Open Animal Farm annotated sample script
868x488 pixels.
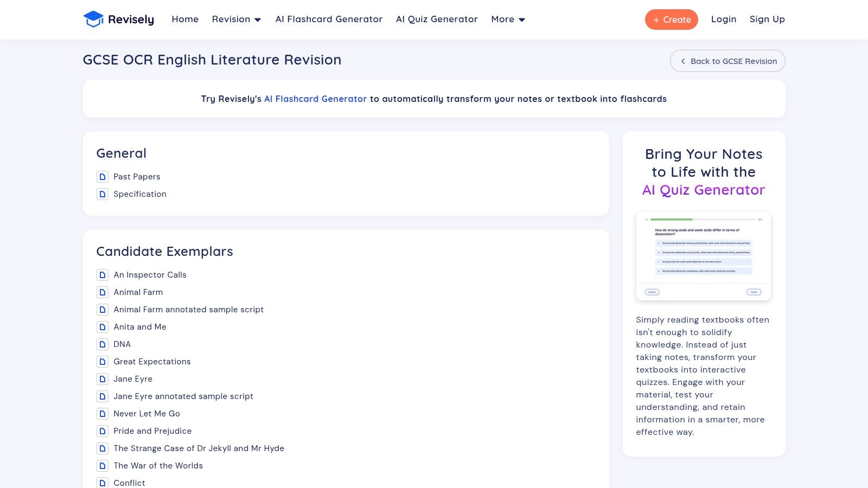[x=188, y=310]
